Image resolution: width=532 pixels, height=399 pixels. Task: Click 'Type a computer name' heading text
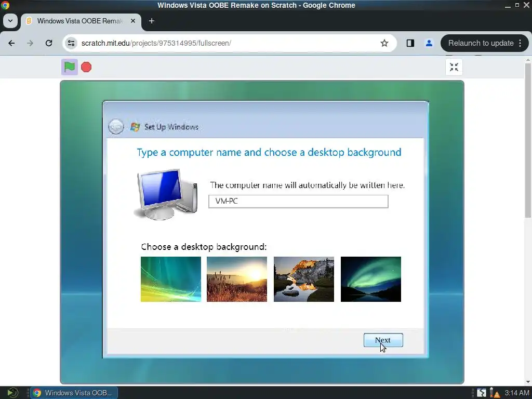[x=269, y=152]
